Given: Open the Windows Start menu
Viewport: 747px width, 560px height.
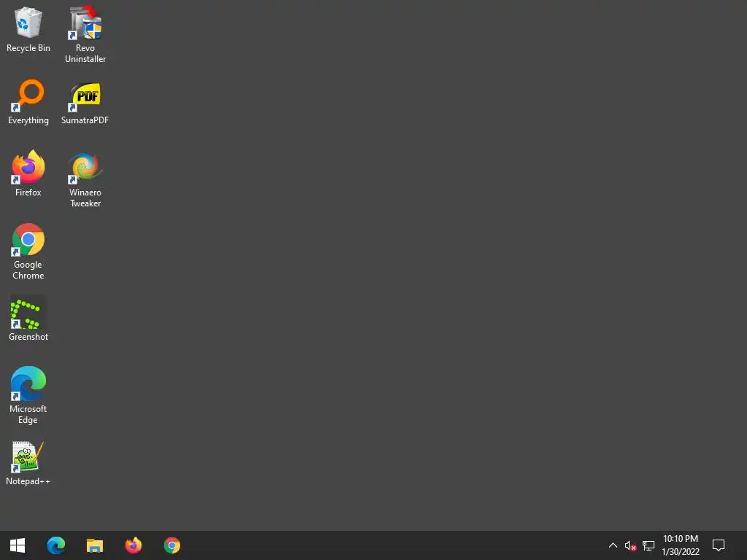Looking at the screenshot, I should pos(18,545).
